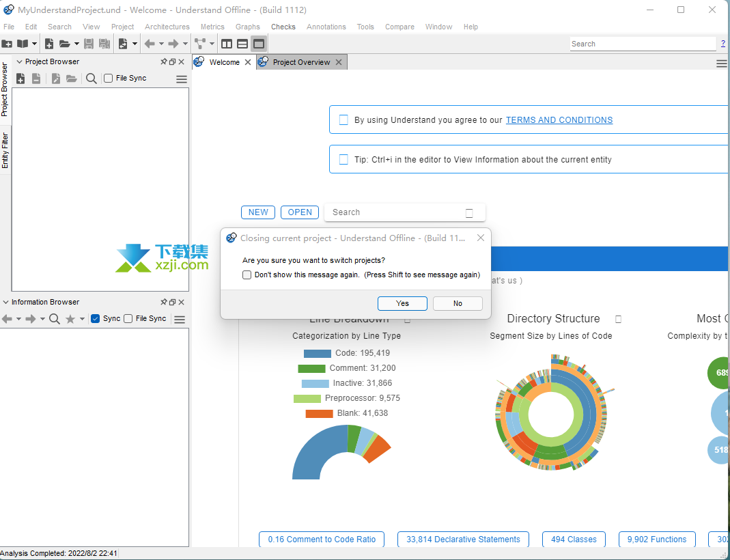This screenshot has height=560, width=730.
Task: Open tab list menu at right of tabs
Action: 722,64
